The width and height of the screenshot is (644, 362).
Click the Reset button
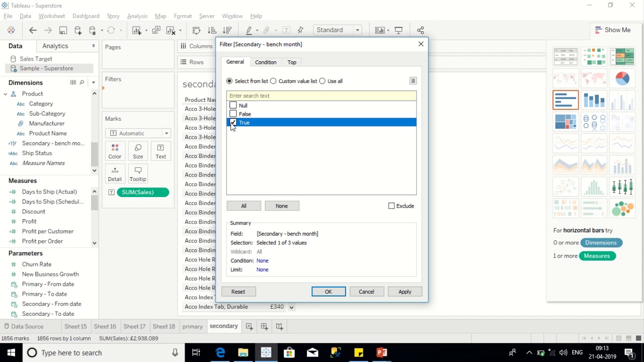[238, 292]
